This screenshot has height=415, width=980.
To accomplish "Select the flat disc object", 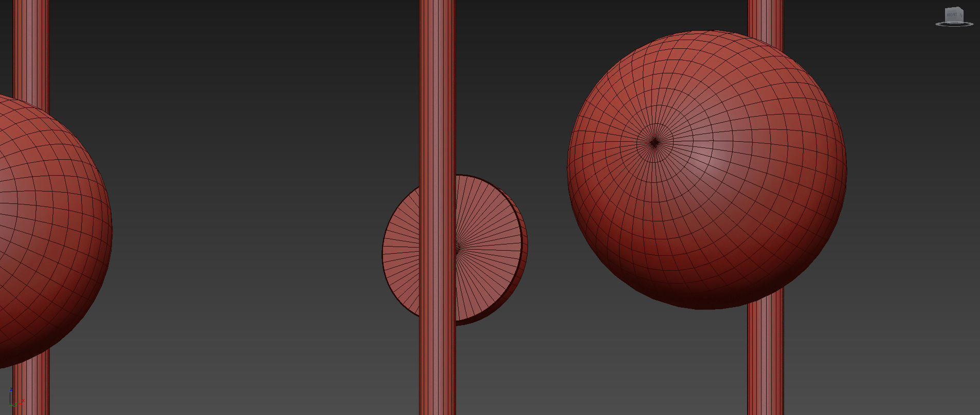I will (488, 250).
